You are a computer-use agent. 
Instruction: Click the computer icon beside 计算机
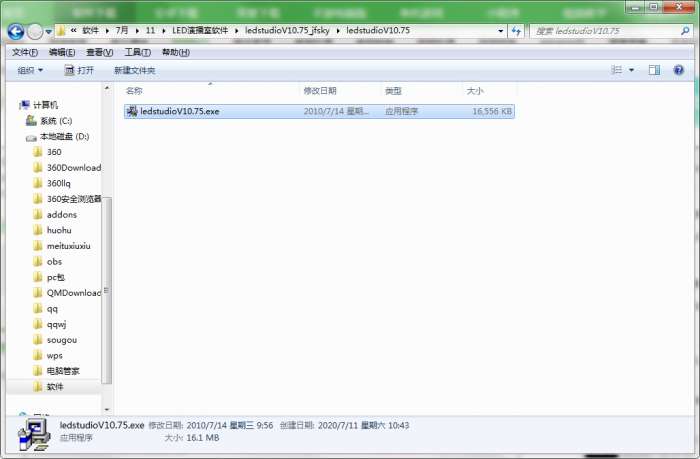(25, 105)
